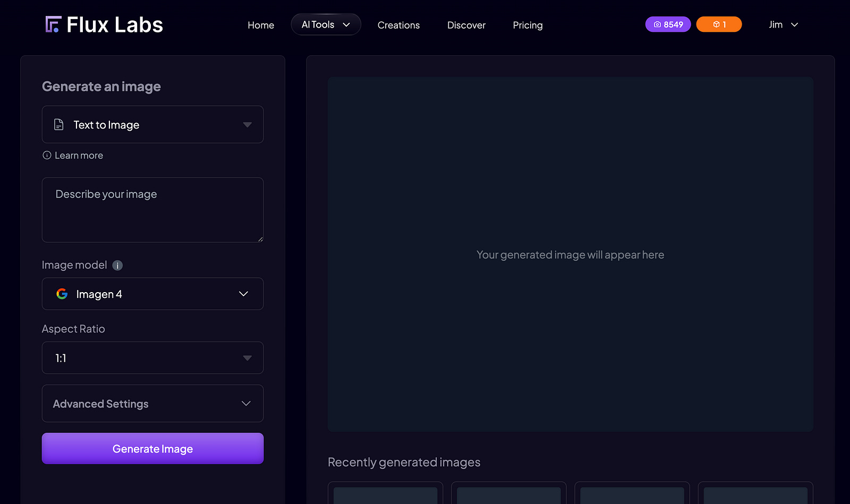The image size is (850, 504).
Task: Click the Flux Labs brand name
Action: coord(115,24)
